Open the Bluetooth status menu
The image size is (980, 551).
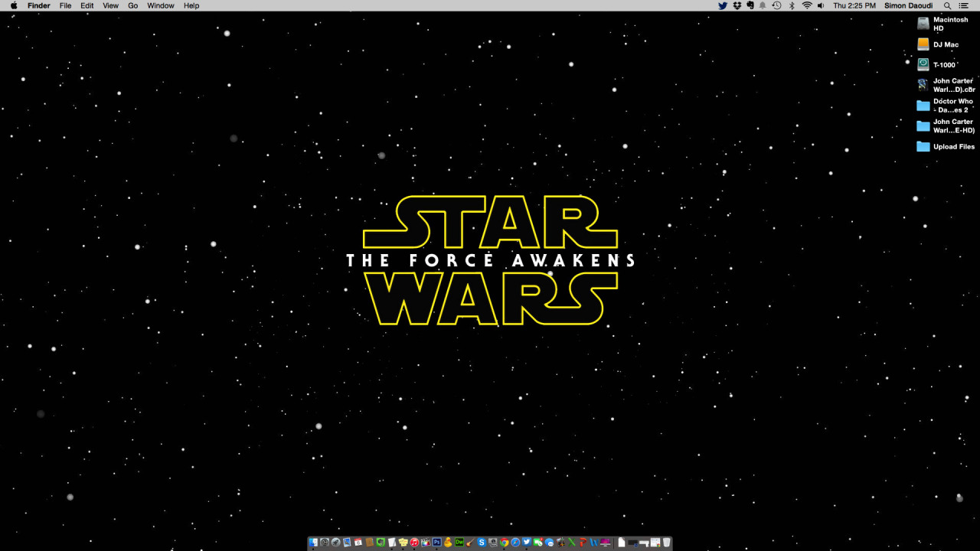tap(791, 5)
